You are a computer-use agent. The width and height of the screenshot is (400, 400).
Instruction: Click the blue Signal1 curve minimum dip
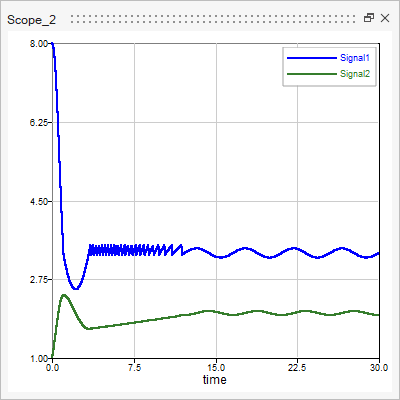click(76, 288)
